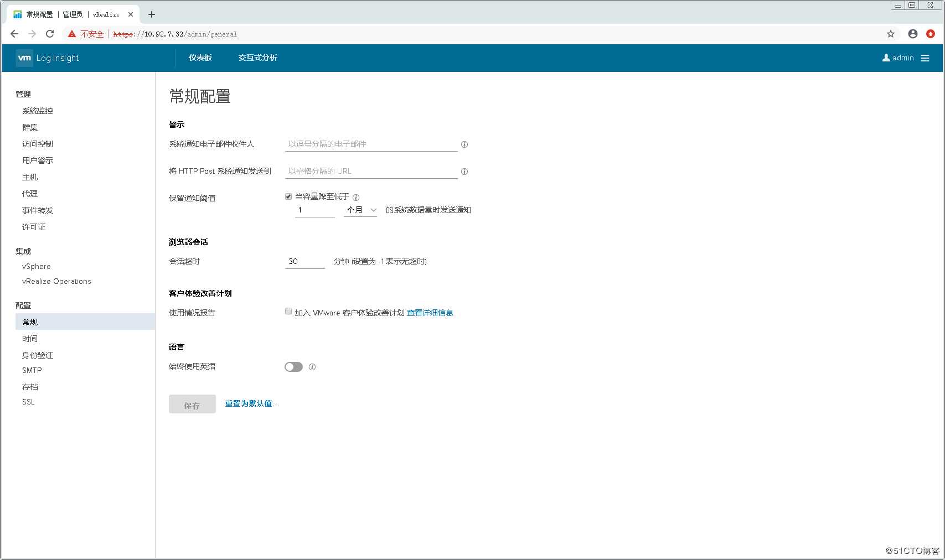Select 代理 in the sidebar
Viewport: 945px width, 560px height.
pos(30,194)
